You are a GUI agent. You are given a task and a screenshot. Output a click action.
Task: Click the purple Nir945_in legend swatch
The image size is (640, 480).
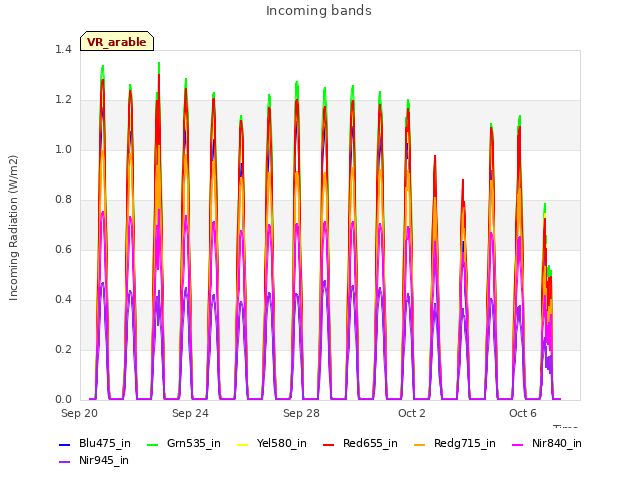pyautogui.click(x=64, y=462)
